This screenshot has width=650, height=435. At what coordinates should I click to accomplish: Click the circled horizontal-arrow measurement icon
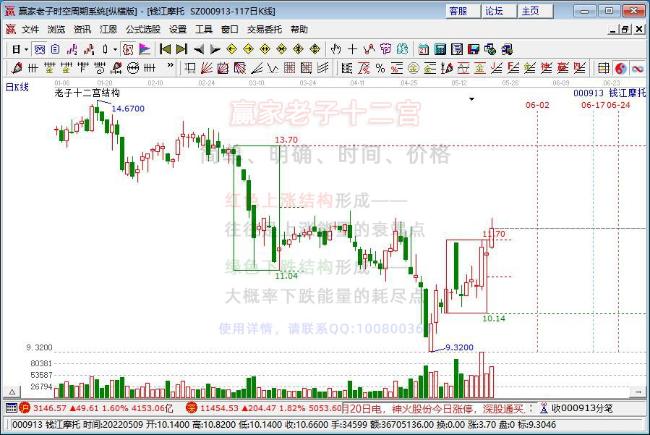tap(133, 68)
